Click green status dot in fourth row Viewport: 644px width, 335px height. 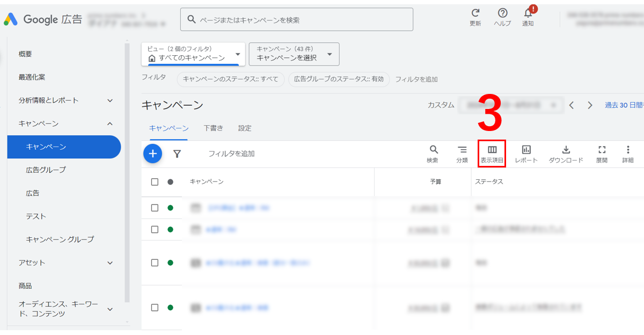click(171, 308)
